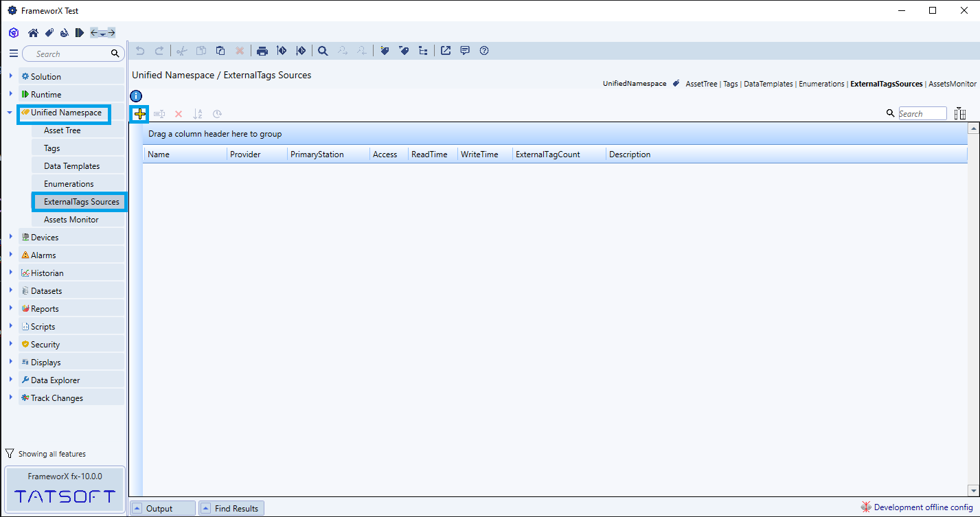
Task: Click the open-in-new-window icon
Action: tap(446, 51)
